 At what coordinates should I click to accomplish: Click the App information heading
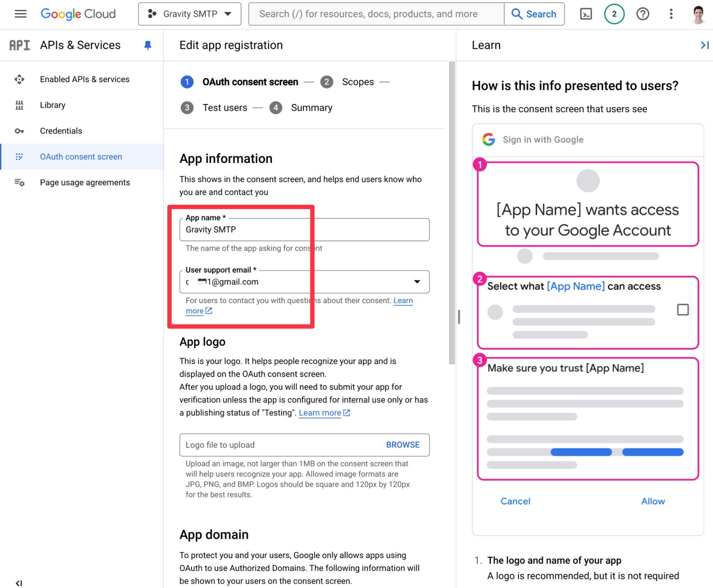[x=226, y=159]
